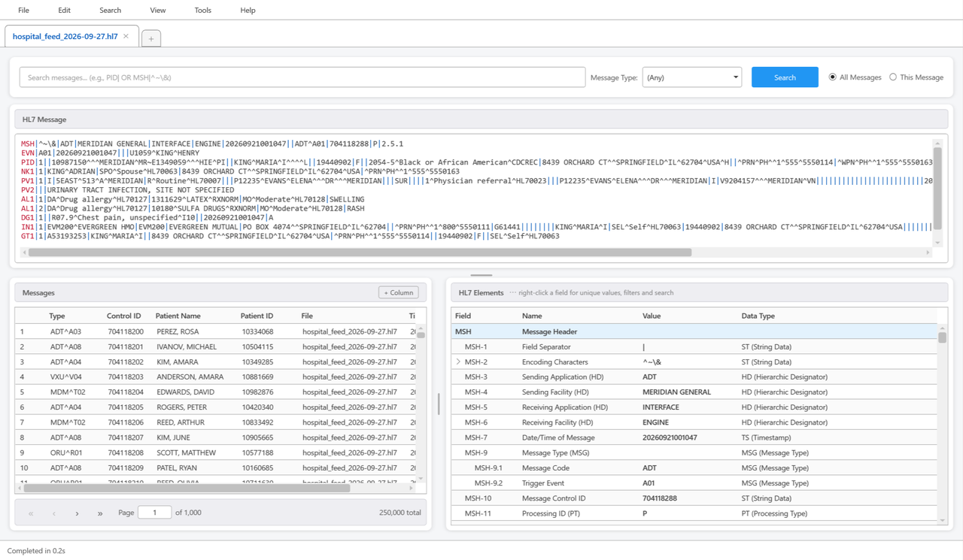Click the PV2 urinary tract infection line
The height and width of the screenshot is (560, 963).
(x=128, y=190)
